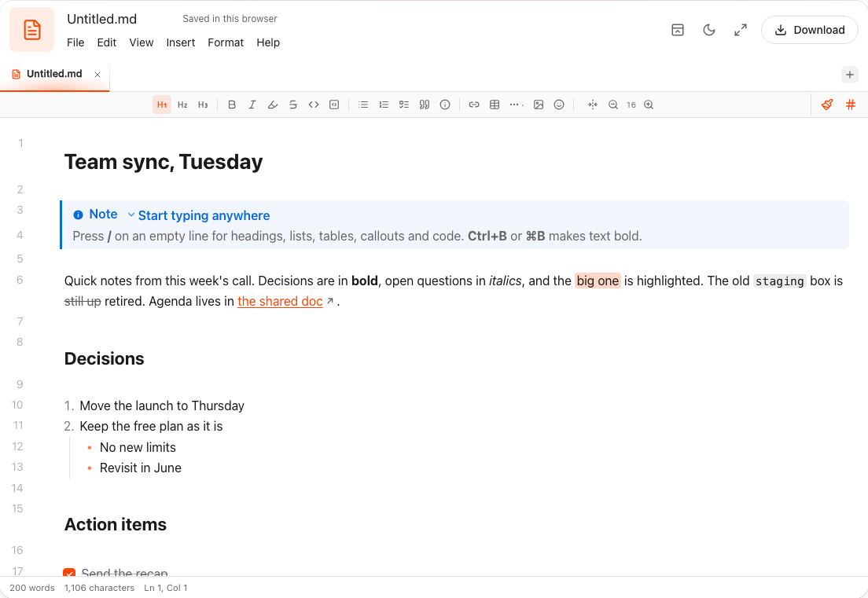Select the Untitled.md tab

pyautogui.click(x=54, y=74)
